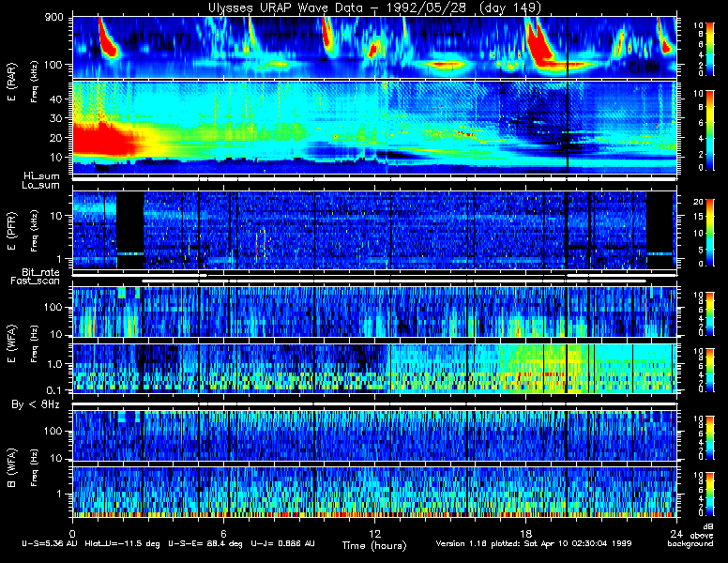Click the 'Time (hours)' axis title

(x=374, y=545)
